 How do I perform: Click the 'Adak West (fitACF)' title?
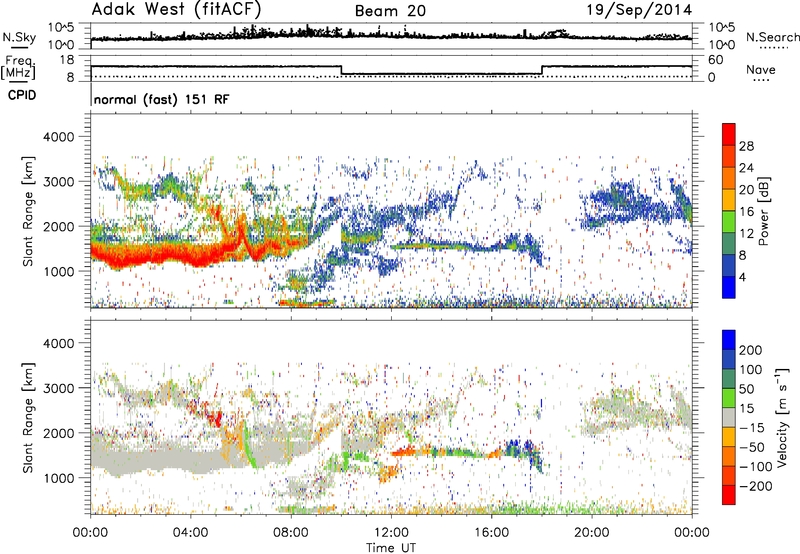177,10
